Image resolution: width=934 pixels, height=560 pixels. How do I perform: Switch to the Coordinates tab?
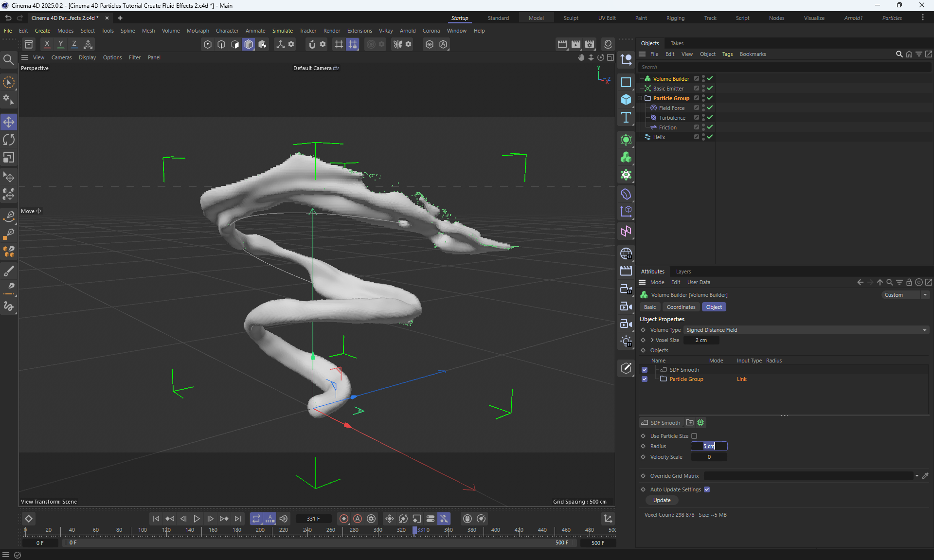(x=681, y=307)
